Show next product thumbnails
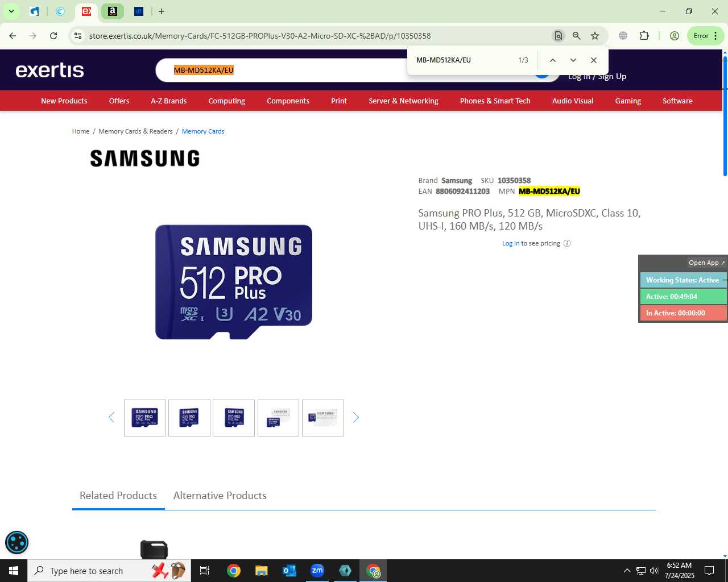728x582 pixels. pyautogui.click(x=356, y=418)
